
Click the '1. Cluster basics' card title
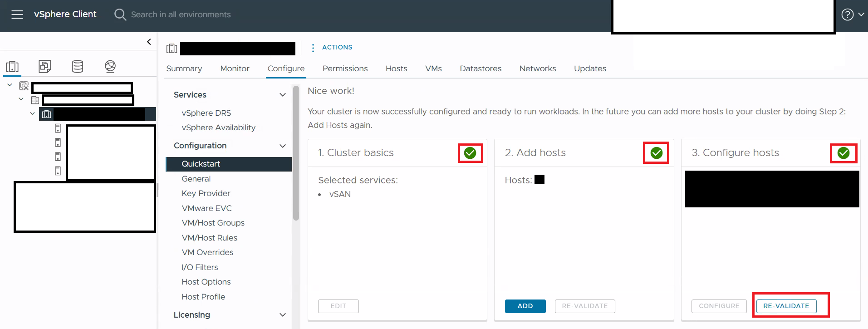click(356, 153)
